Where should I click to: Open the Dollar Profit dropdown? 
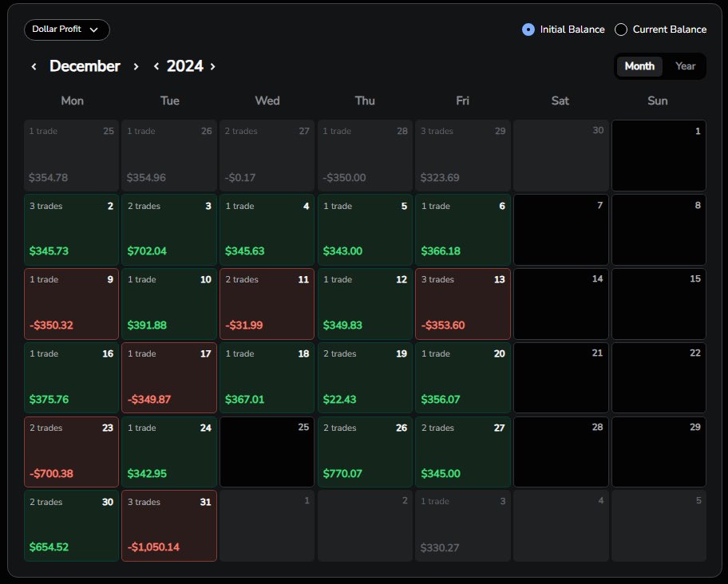[x=67, y=30]
